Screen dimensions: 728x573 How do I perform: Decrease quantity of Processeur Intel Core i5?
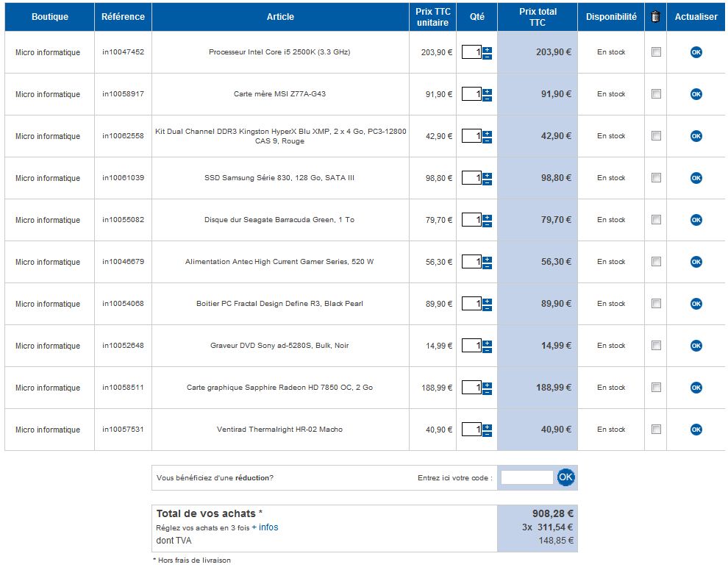coord(487,56)
